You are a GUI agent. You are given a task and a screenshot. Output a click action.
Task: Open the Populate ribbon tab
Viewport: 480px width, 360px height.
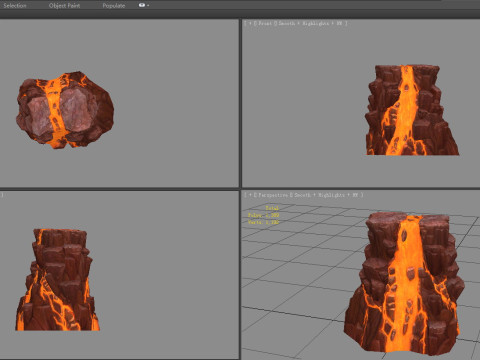pos(114,6)
